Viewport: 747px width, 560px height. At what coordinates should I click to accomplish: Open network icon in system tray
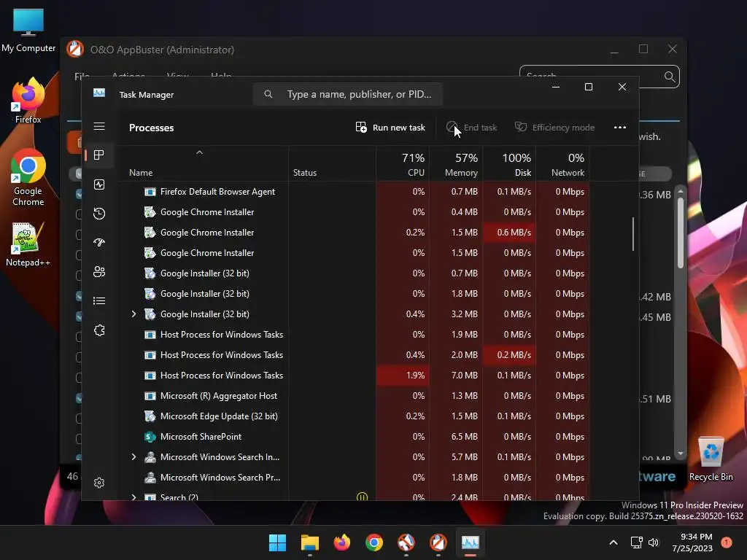pyautogui.click(x=636, y=542)
